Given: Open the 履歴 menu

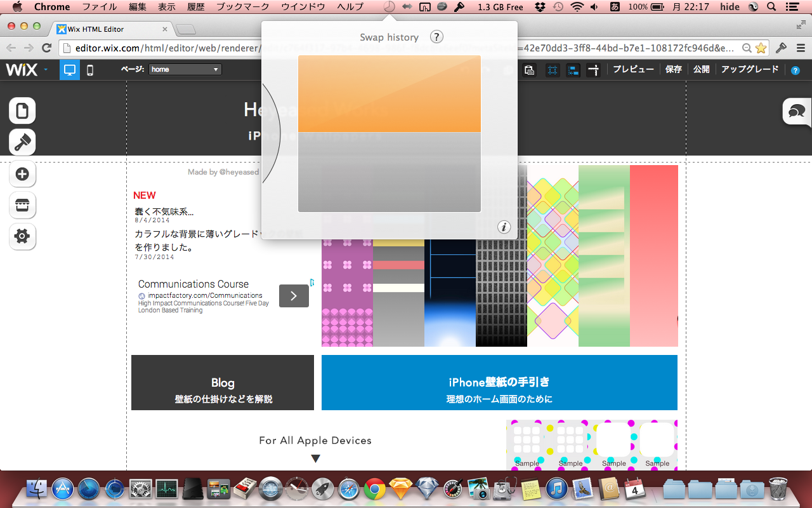Looking at the screenshot, I should point(196,7).
